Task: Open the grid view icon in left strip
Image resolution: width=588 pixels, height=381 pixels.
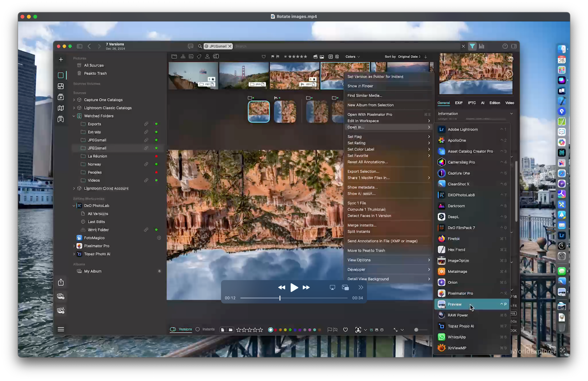Action: (61, 86)
